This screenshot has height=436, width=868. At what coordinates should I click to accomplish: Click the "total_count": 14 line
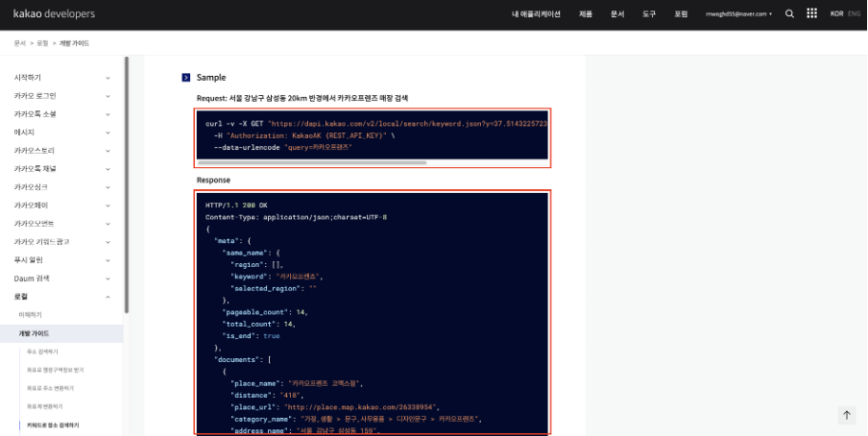pos(258,324)
